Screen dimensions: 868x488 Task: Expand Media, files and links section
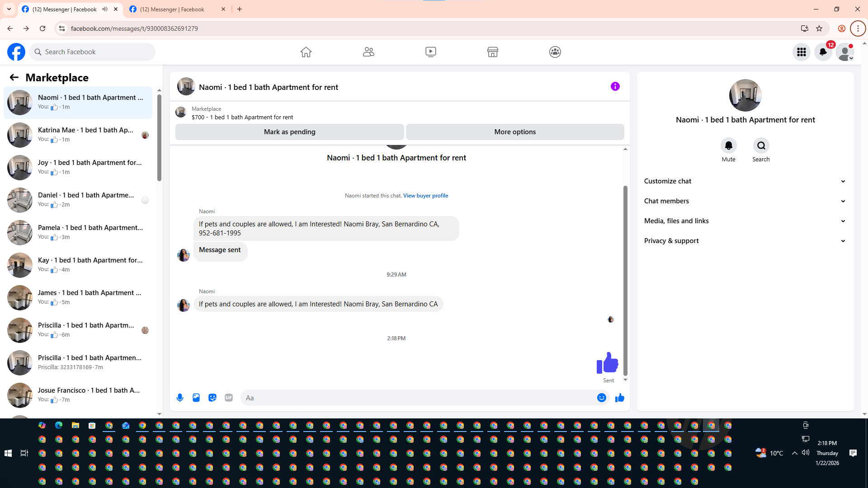[x=745, y=221]
